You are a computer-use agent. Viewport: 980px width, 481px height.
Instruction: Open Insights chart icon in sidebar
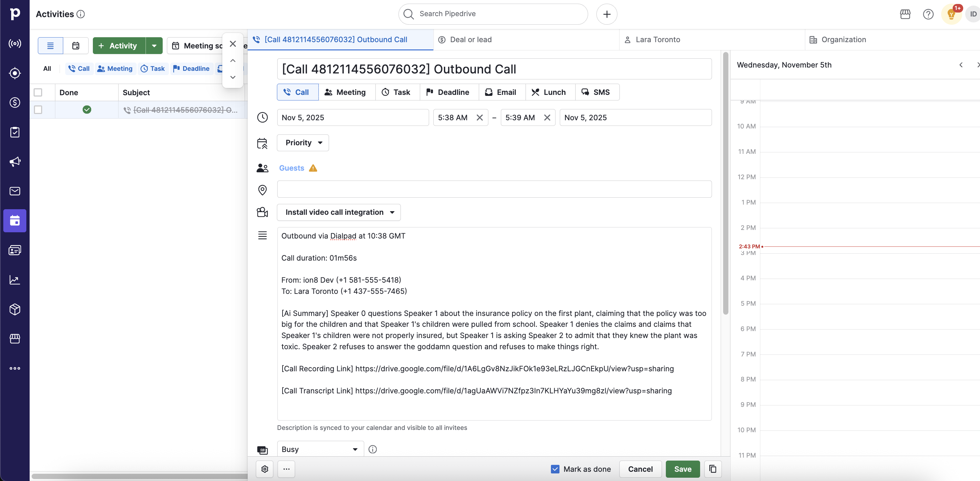coord(15,280)
